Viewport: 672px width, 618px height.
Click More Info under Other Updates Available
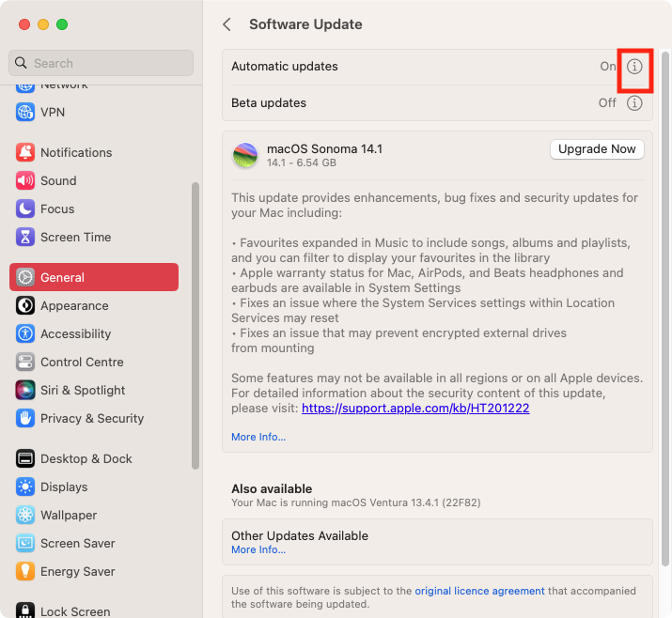258,549
